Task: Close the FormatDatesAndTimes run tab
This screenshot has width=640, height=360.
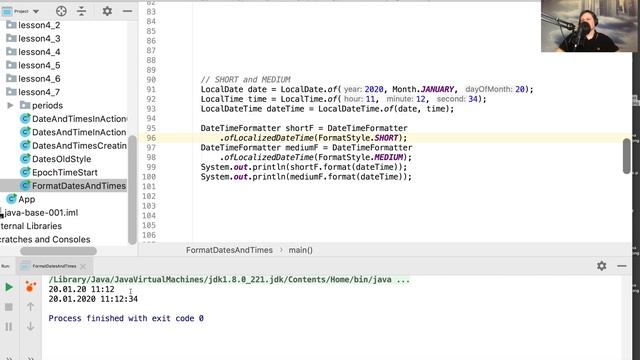Action: click(x=83, y=267)
